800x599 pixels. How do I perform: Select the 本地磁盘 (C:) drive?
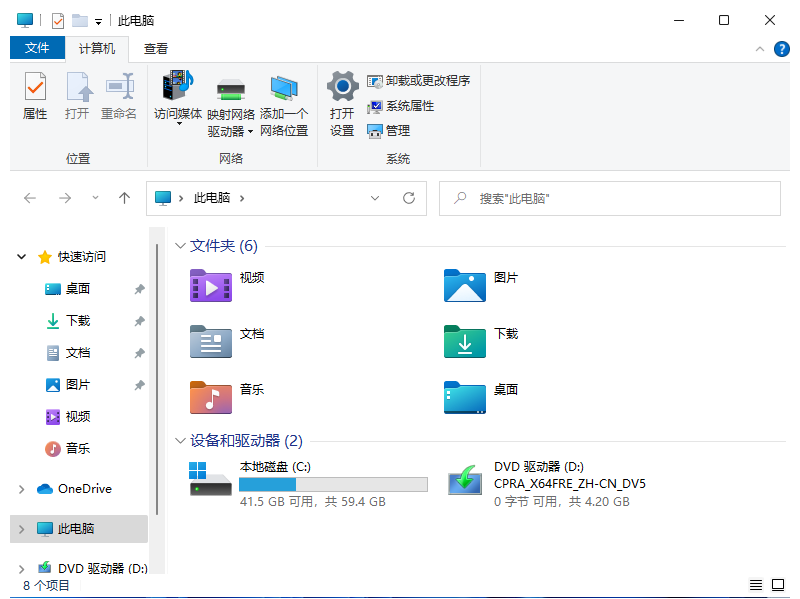(x=213, y=479)
